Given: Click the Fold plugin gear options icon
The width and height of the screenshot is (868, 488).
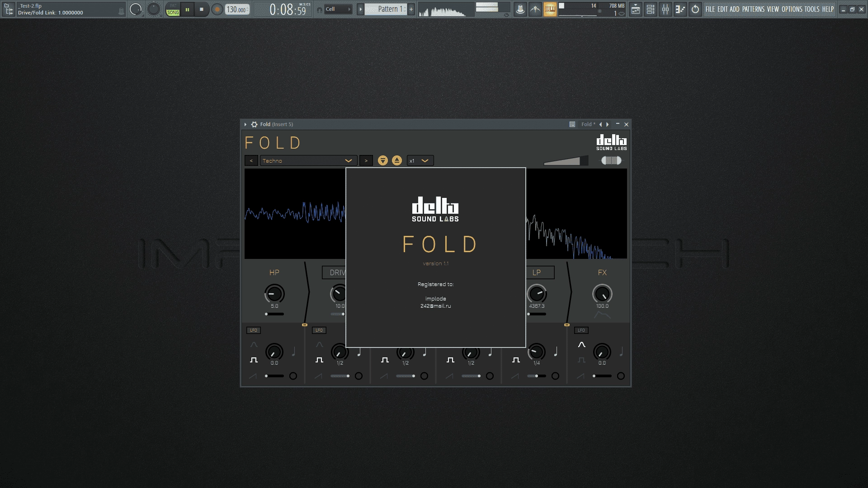Looking at the screenshot, I should pyautogui.click(x=255, y=124).
